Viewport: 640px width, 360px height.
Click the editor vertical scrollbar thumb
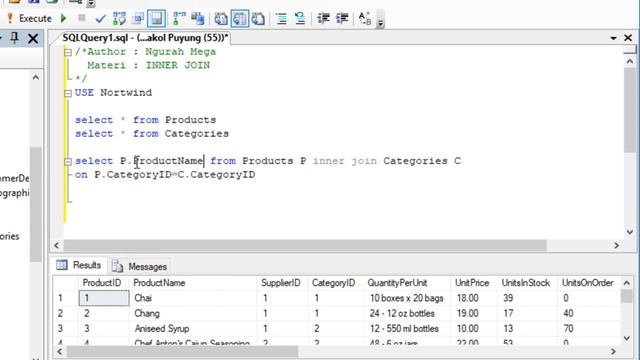[630, 110]
